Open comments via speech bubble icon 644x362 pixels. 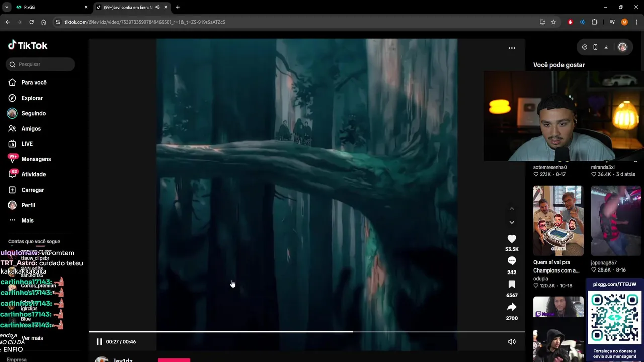512,261
